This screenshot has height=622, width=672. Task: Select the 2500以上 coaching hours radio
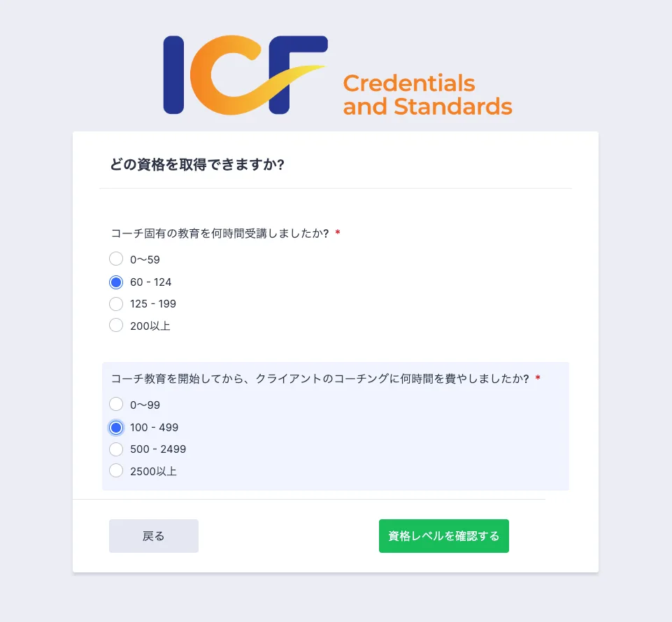(x=116, y=471)
